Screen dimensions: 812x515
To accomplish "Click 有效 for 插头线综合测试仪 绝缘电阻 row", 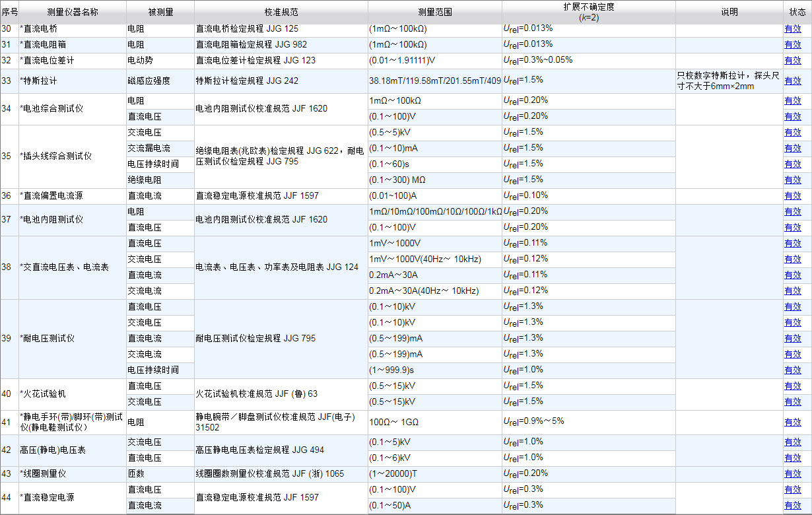I will 792,180.
